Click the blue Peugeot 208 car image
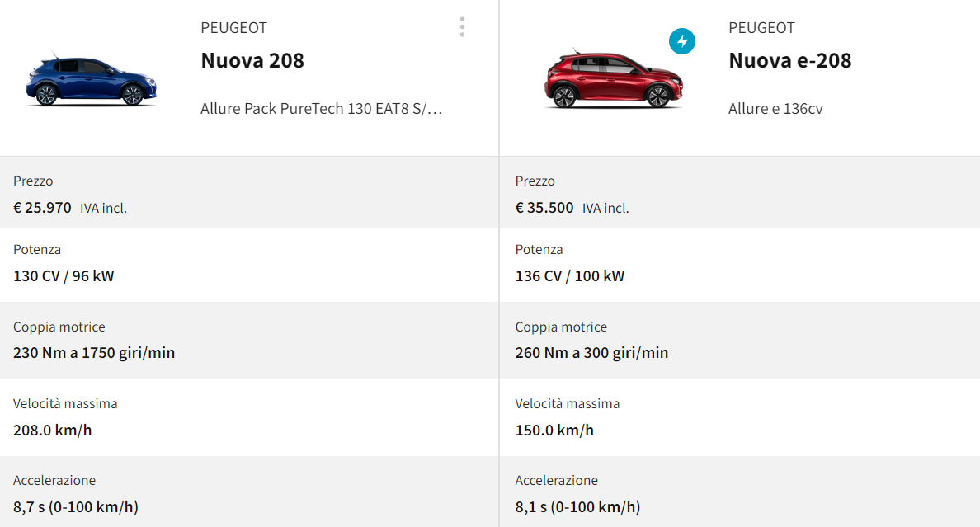 coord(91,81)
